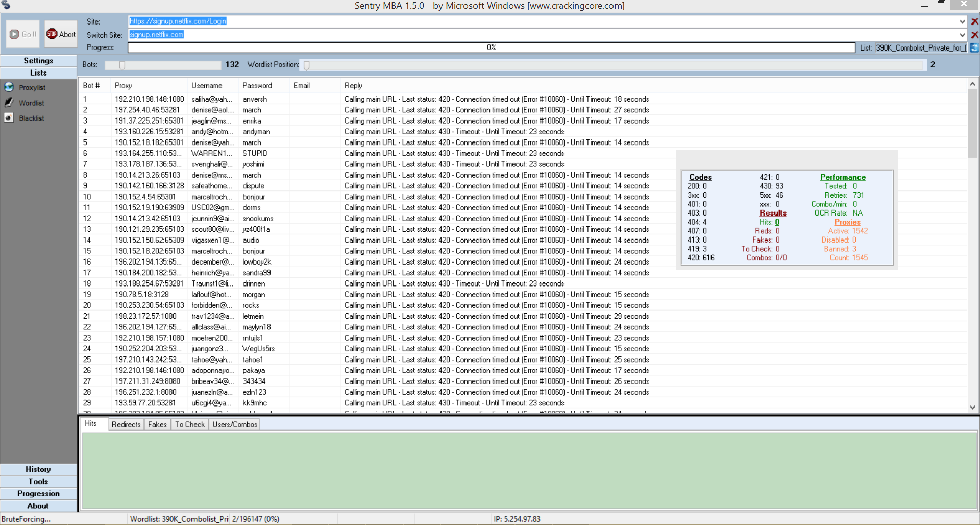Click the IP: 5.254.97.83 status entry
980x525 pixels.
click(517, 519)
